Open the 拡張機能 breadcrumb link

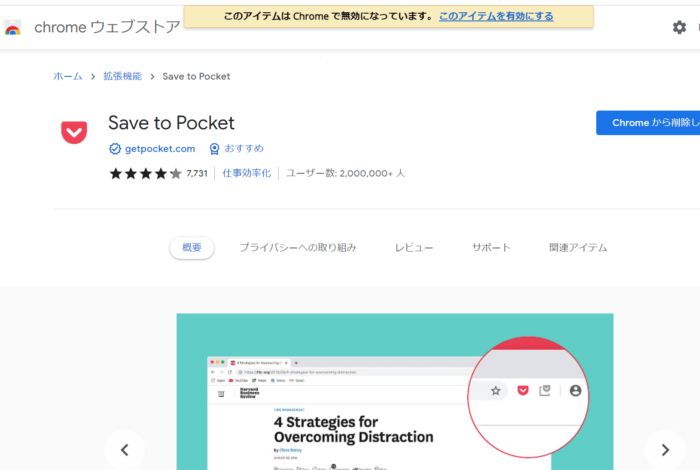pos(122,76)
